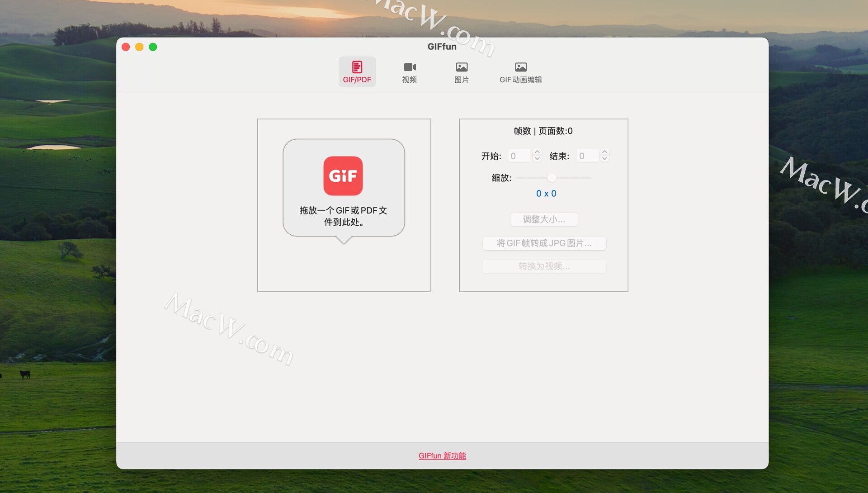
Task: Click the 帧数 | 页面数:0 label
Action: pos(543,131)
